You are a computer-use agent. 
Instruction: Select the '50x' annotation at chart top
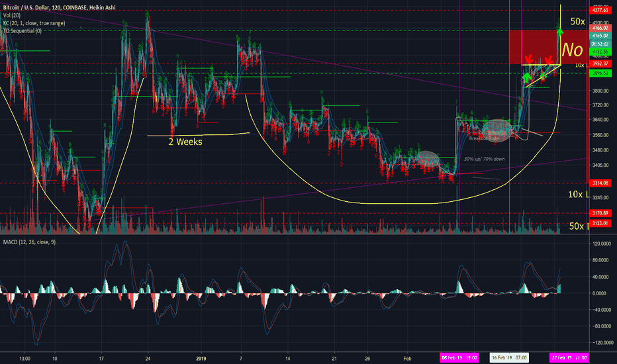tap(578, 22)
